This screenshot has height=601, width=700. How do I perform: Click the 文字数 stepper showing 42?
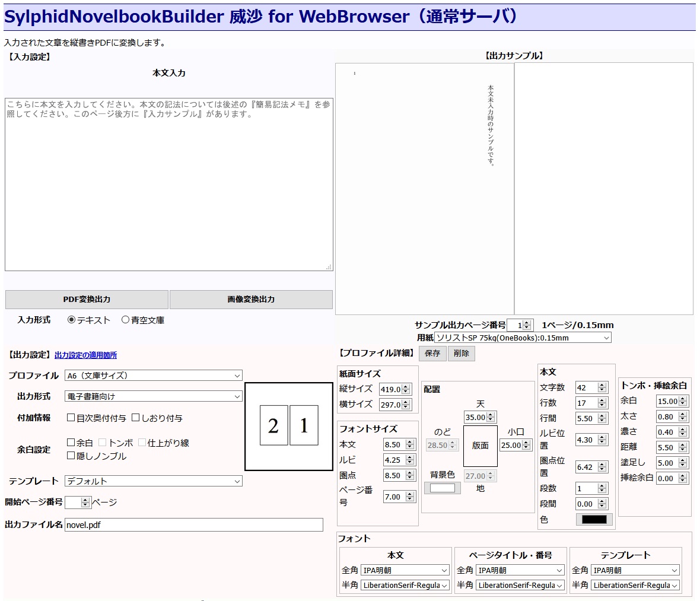pos(591,387)
